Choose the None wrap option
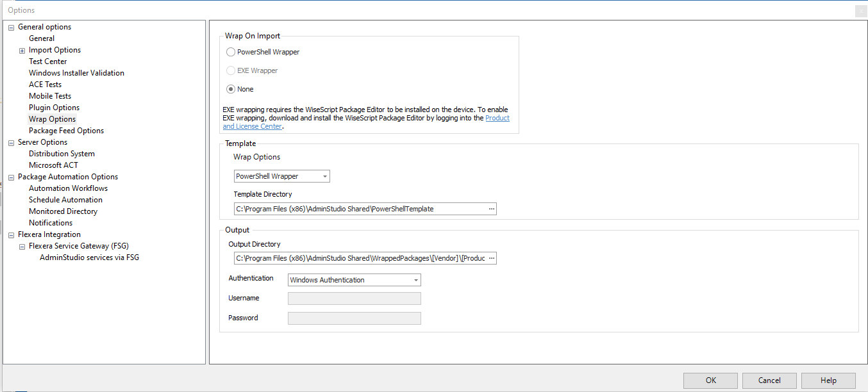 230,89
